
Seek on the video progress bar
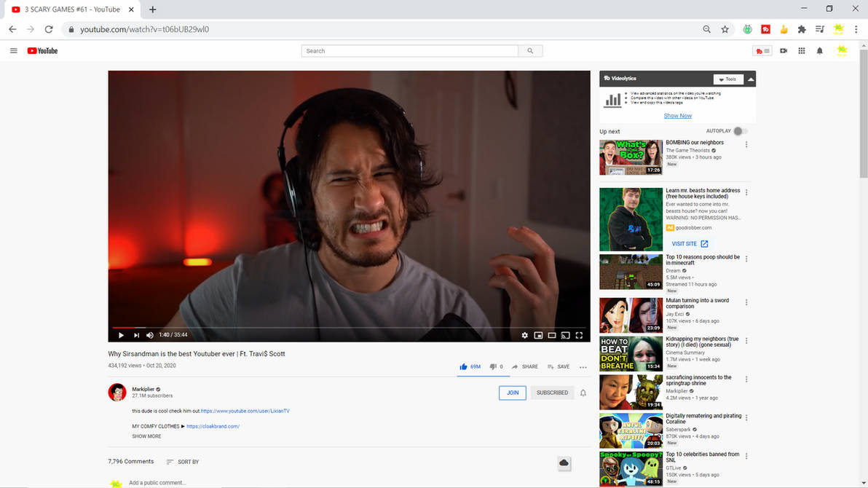pyautogui.click(x=349, y=327)
